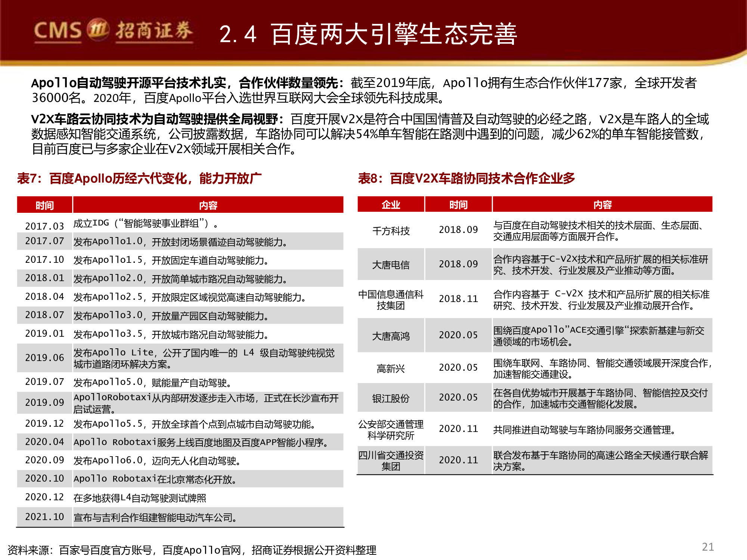Screen dimensions: 747x560
Task: Select the 2020.10 date cell
Action: click(44, 478)
